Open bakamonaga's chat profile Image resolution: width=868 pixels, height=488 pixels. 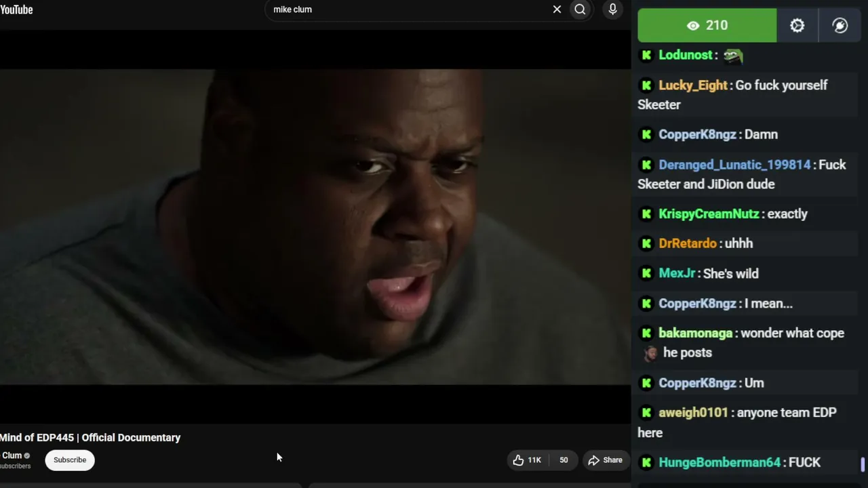pyautogui.click(x=696, y=333)
